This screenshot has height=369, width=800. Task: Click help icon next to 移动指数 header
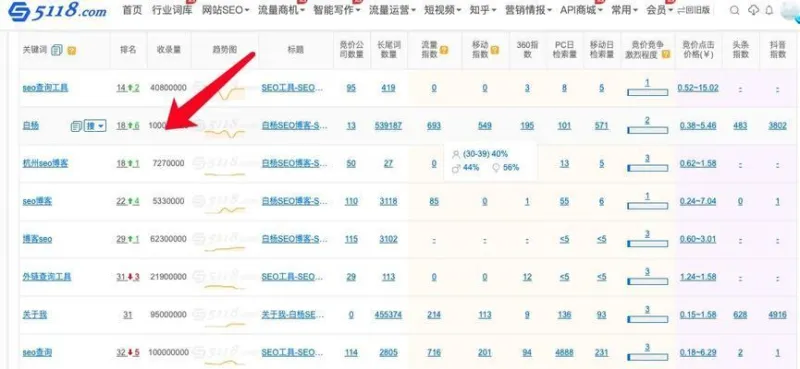pos(494,50)
